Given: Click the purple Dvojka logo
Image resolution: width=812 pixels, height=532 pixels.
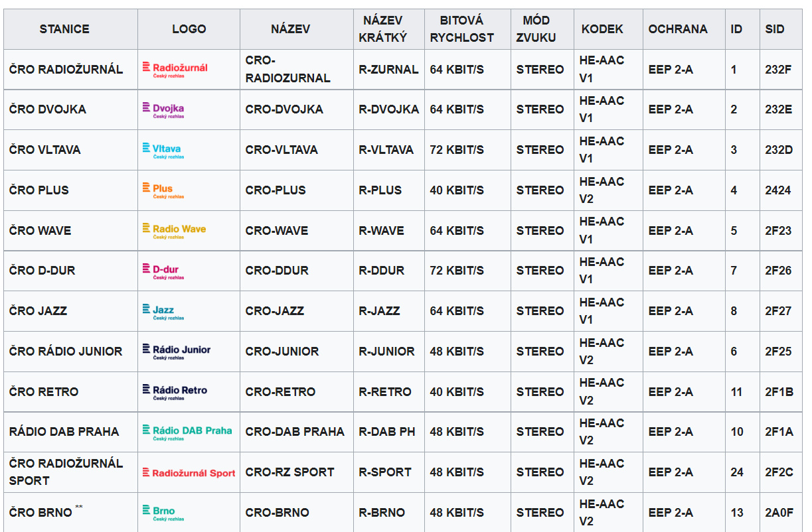Looking at the screenshot, I should pyautogui.click(x=163, y=109).
